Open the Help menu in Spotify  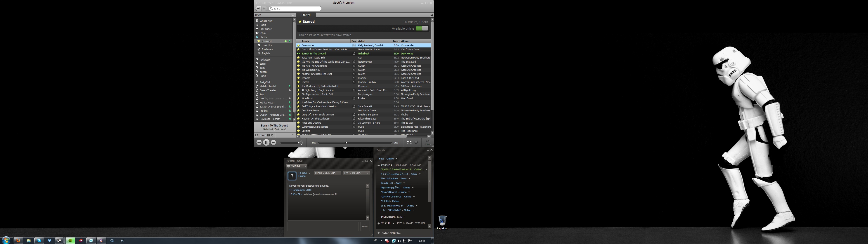click(290, 3)
